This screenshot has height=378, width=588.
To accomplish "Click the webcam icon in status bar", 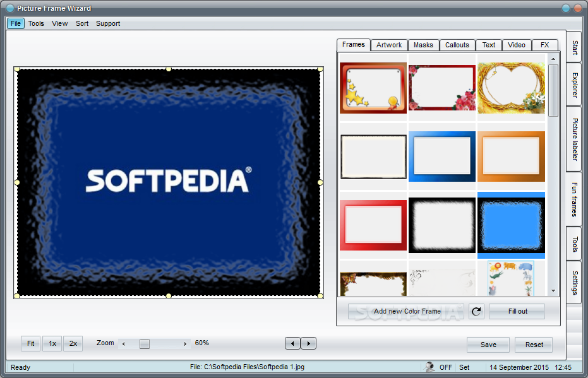I will pyautogui.click(x=429, y=367).
